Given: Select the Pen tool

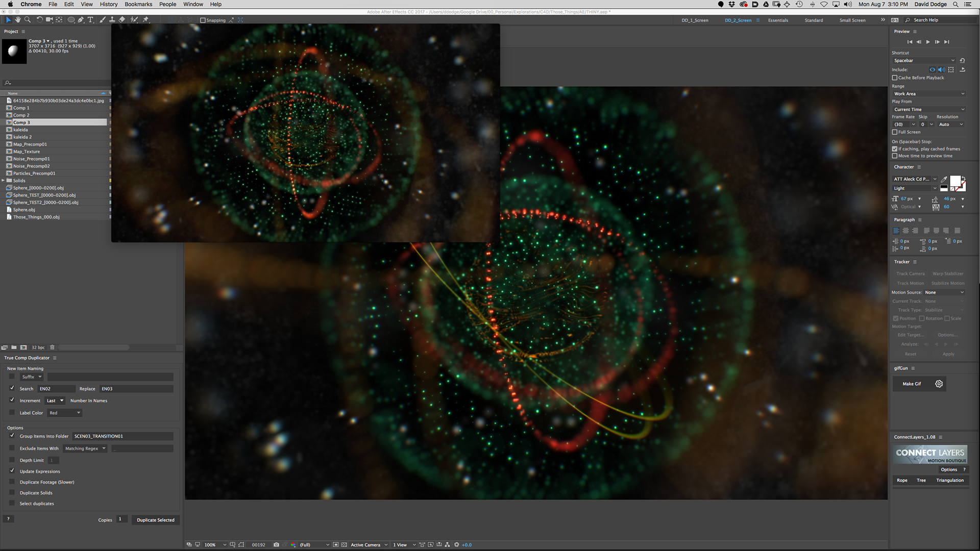Looking at the screenshot, I should tap(81, 20).
